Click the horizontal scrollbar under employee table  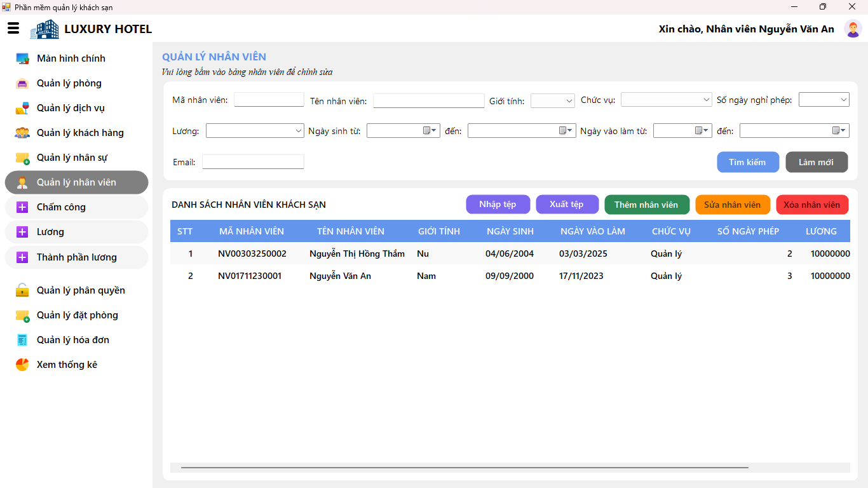tap(465, 468)
